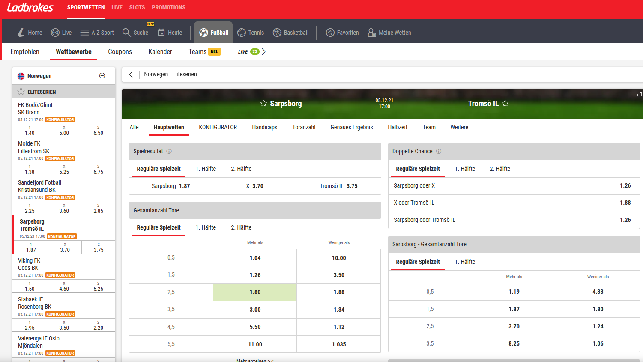
Task: Open the LIVE top menu
Action: (x=117, y=7)
